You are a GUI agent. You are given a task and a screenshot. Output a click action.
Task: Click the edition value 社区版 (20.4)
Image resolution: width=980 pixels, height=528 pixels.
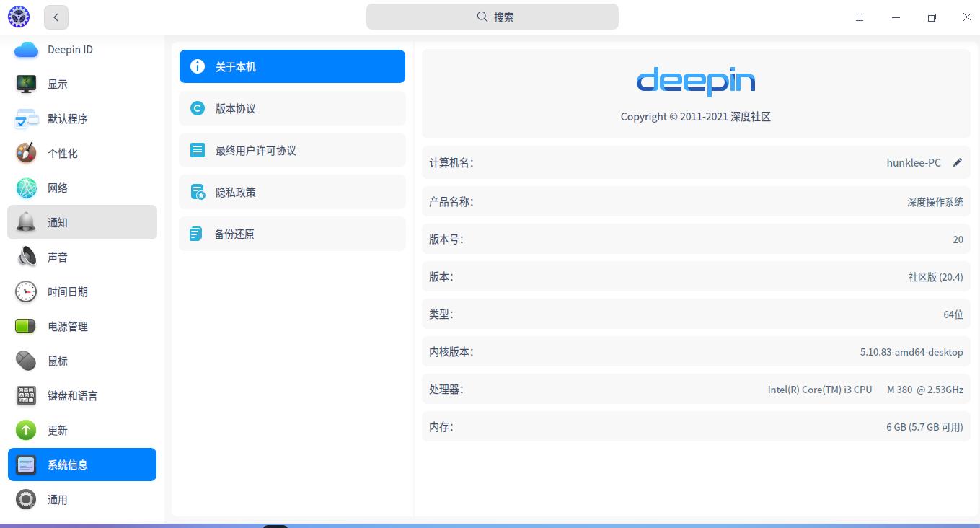click(x=936, y=277)
